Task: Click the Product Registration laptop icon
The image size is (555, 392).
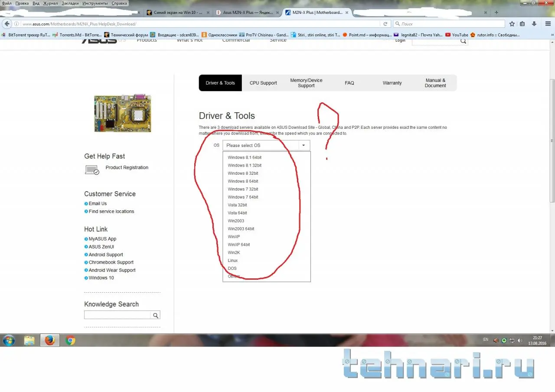Action: pyautogui.click(x=92, y=170)
